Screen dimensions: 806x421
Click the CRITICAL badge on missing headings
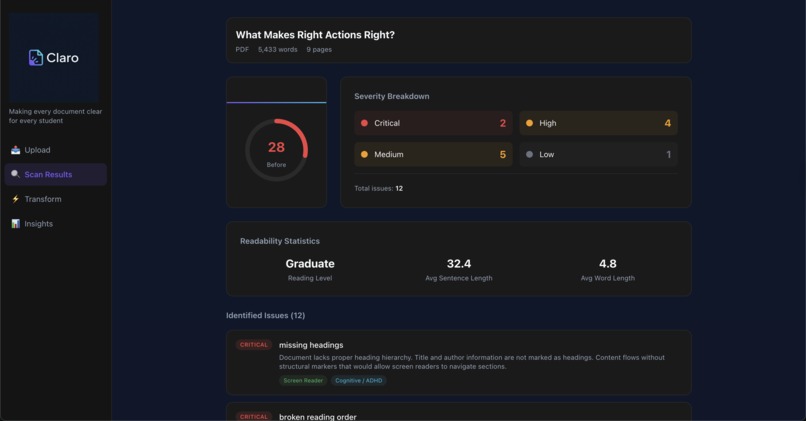[254, 345]
